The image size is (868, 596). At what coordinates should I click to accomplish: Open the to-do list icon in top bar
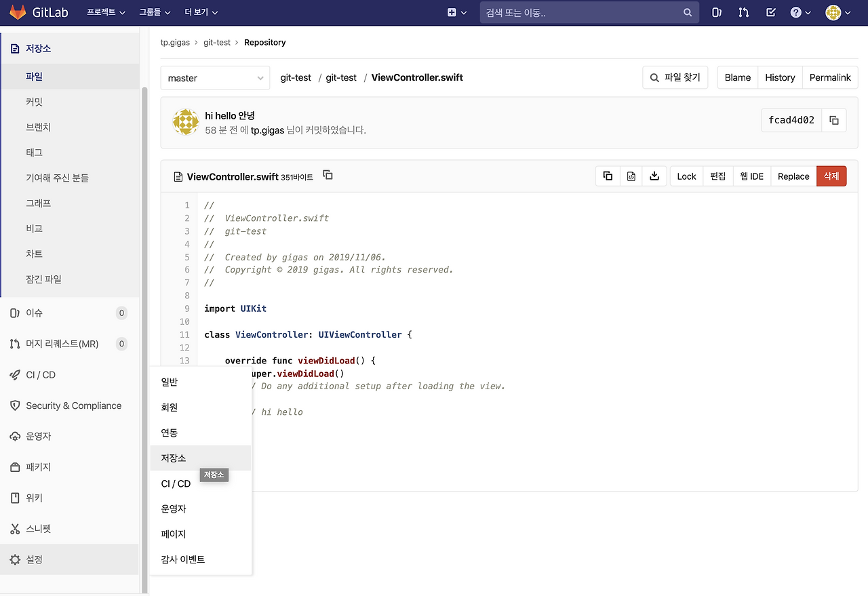coord(770,12)
